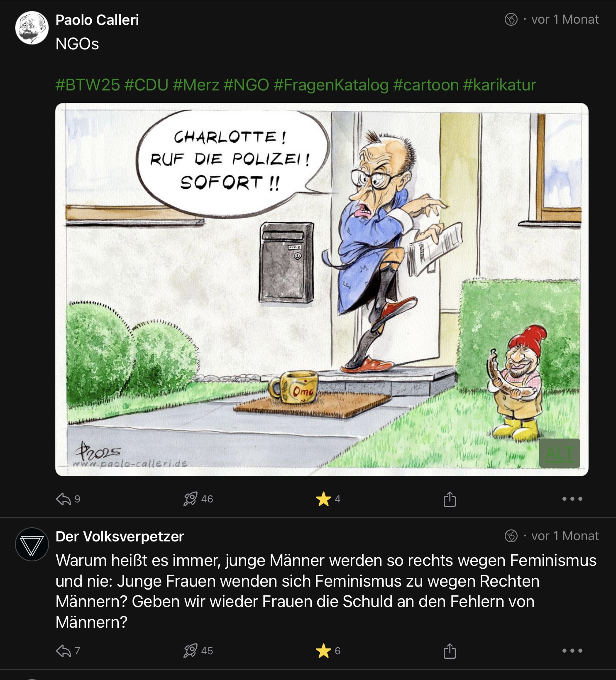616x680 pixels.
Task: Open the #BTW25 hashtag
Action: click(88, 85)
